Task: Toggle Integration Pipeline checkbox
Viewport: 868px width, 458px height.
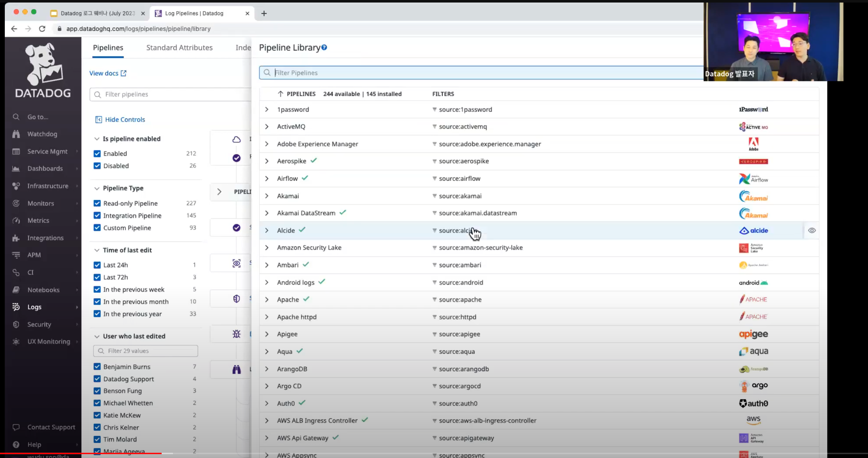Action: tap(97, 215)
